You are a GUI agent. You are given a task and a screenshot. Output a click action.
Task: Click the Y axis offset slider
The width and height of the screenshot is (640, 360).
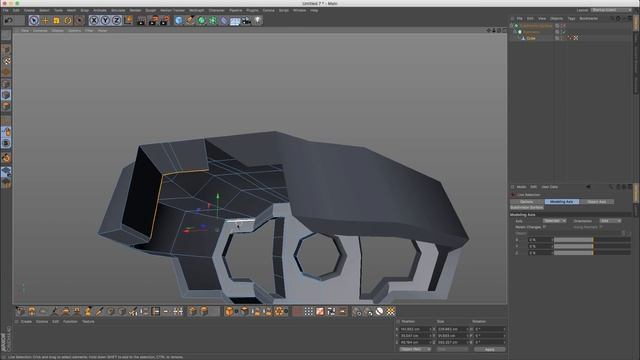pyautogui.click(x=592, y=246)
